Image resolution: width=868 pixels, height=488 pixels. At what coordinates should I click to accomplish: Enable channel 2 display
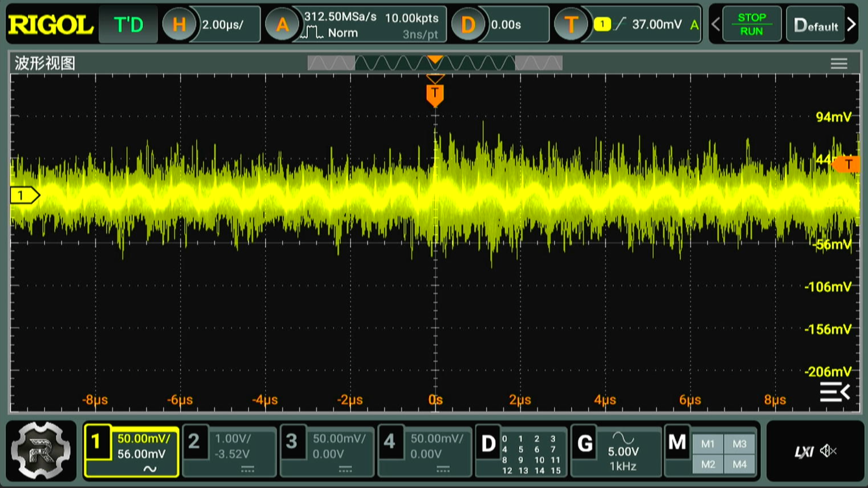tap(194, 442)
